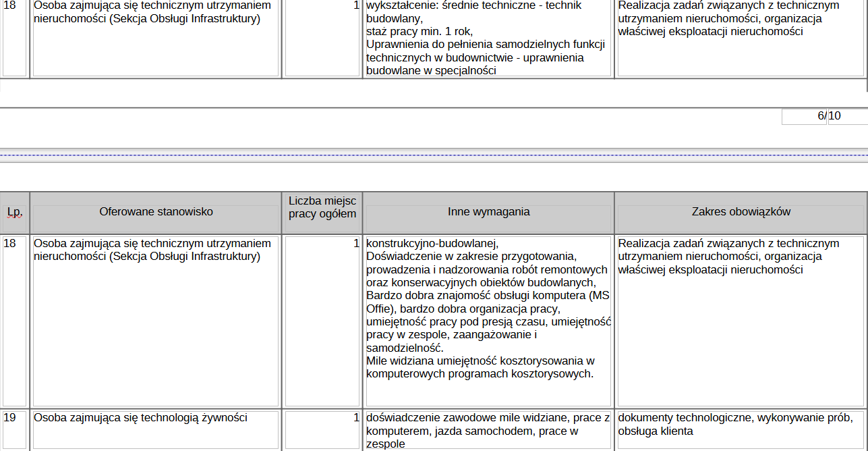
Task: Select the "Oferowane stanowisko" header cell
Action: tap(156, 212)
